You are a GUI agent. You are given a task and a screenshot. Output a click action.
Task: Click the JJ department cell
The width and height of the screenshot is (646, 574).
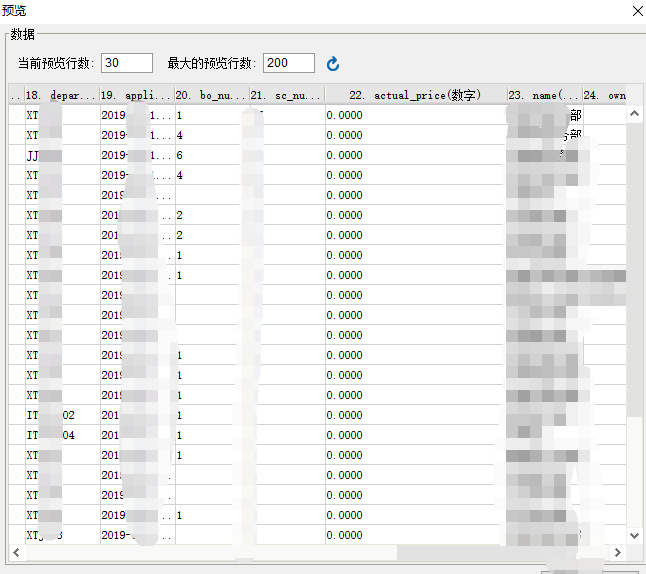63,155
